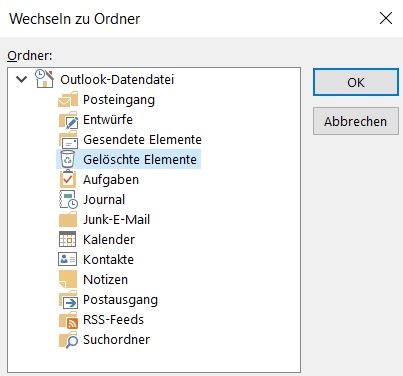This screenshot has width=403, height=376.
Task: Choose the Aufgaben folder label
Action: (111, 180)
